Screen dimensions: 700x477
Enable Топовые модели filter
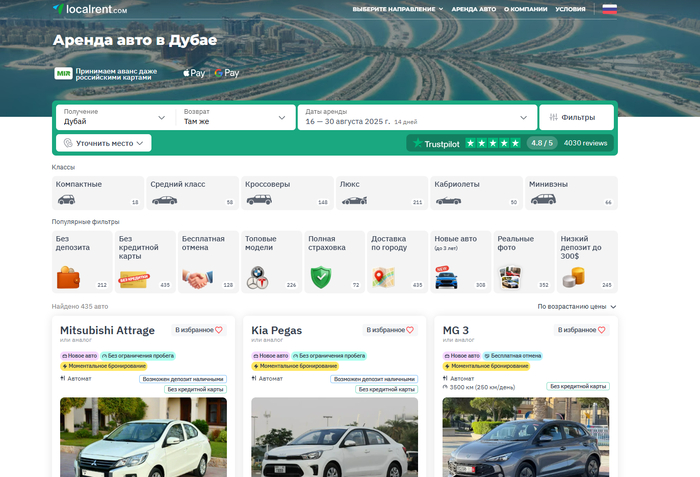click(x=271, y=262)
